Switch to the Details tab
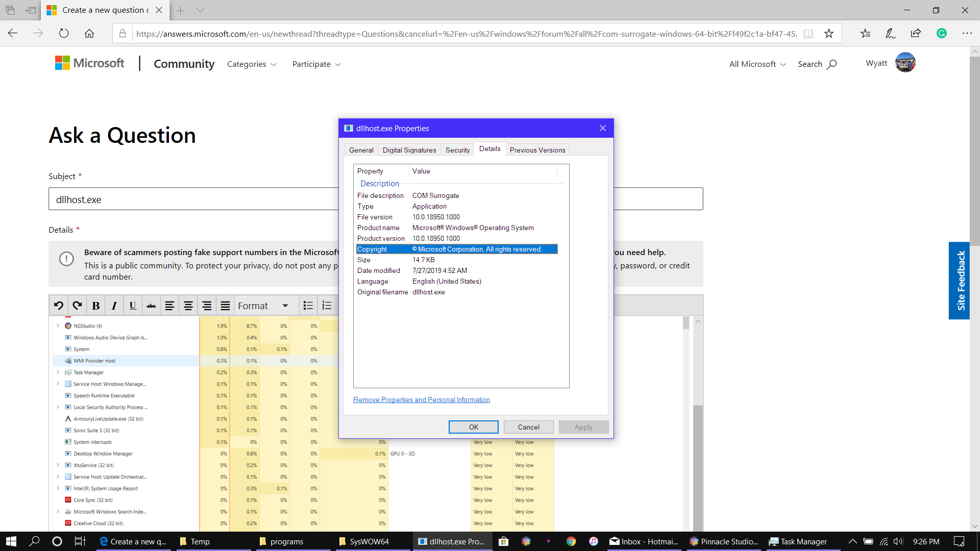The image size is (980, 551). point(489,149)
